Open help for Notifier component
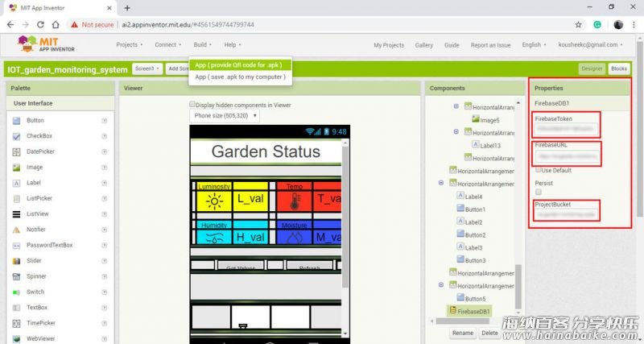Viewport: 644px width, 344px height. 105,230
